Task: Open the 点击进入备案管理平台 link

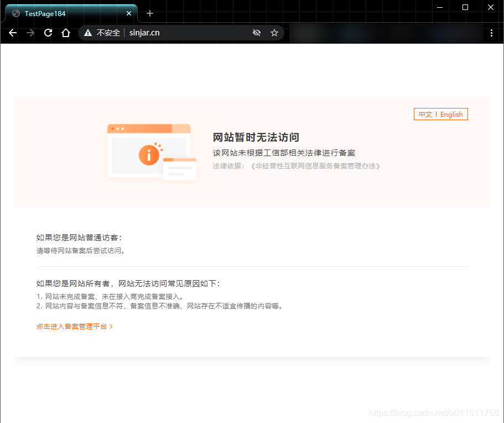Action: (74, 327)
